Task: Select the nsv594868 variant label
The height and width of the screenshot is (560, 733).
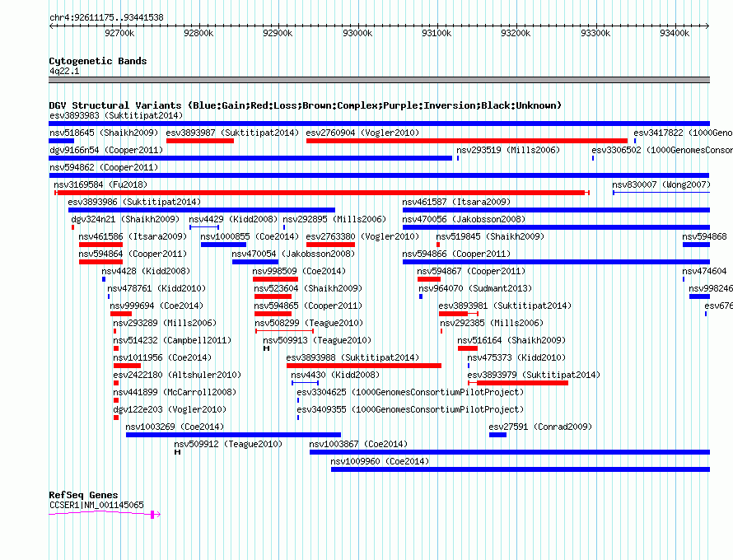Action: 704,236
